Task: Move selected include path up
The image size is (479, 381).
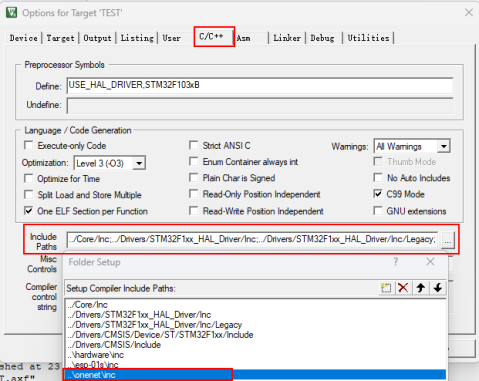Action: 421,288
